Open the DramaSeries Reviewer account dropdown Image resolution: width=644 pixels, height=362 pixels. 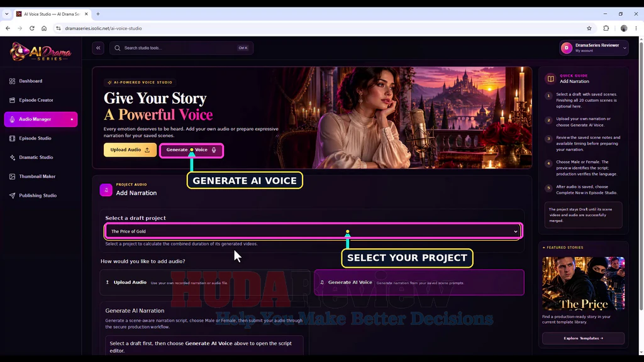(594, 48)
